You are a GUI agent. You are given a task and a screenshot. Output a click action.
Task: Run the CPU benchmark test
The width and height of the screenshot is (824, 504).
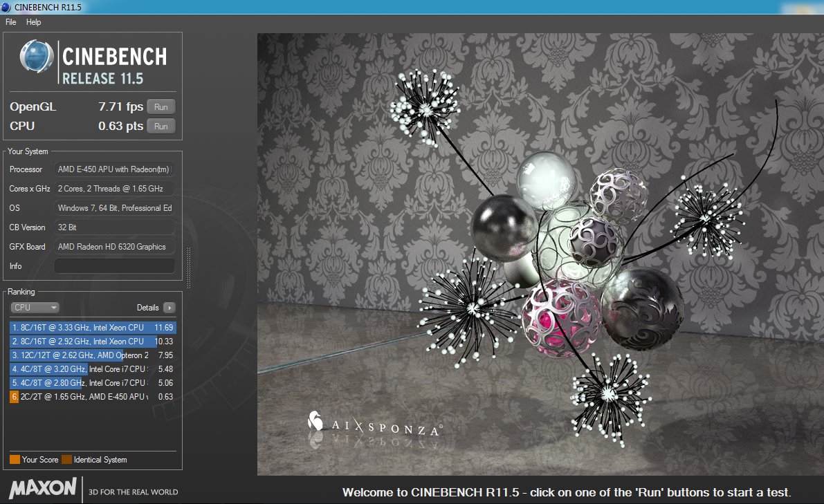tap(161, 126)
